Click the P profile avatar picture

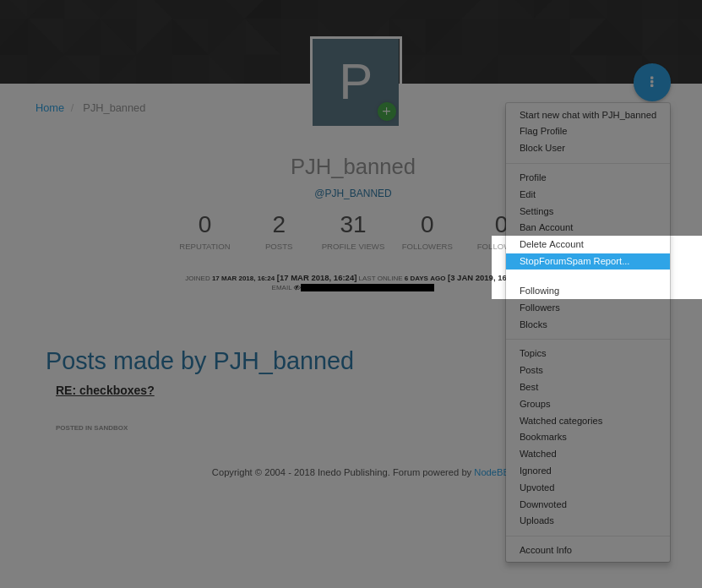[356, 81]
